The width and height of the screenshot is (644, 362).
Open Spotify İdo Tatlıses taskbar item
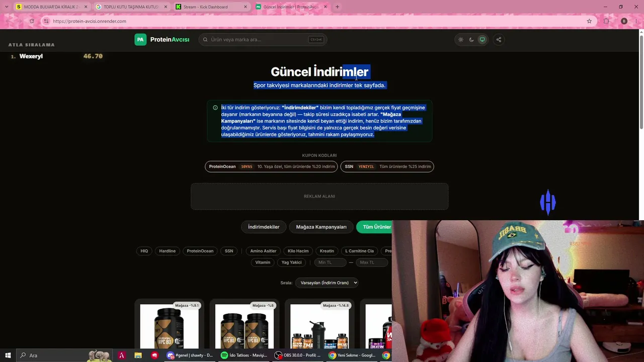(x=244, y=355)
